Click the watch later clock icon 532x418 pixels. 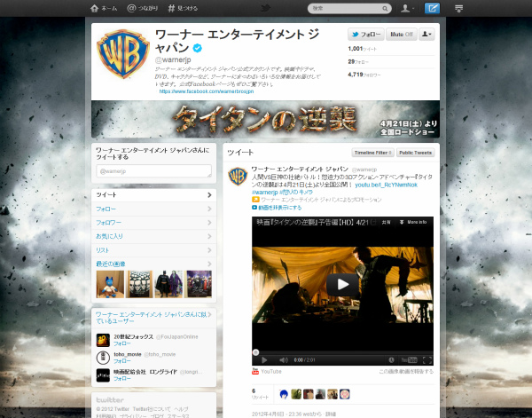point(391,360)
